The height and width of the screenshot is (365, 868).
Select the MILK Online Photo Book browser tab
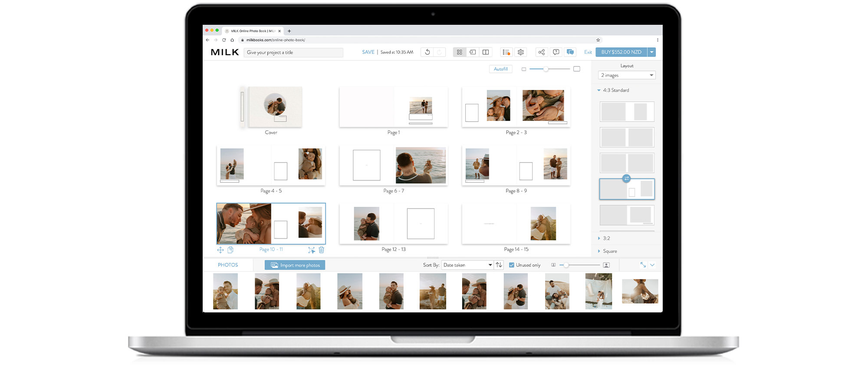click(253, 31)
